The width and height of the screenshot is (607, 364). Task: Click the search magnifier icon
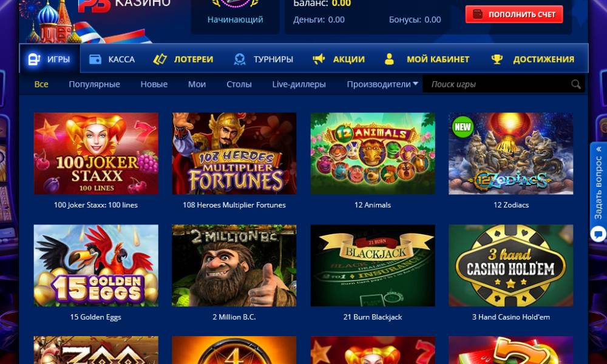(575, 84)
